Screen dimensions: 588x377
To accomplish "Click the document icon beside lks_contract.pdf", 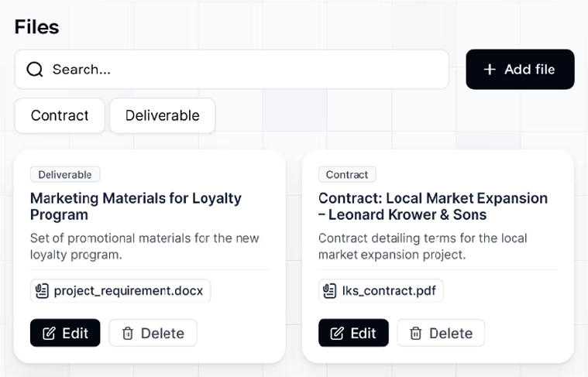I will click(x=329, y=291).
